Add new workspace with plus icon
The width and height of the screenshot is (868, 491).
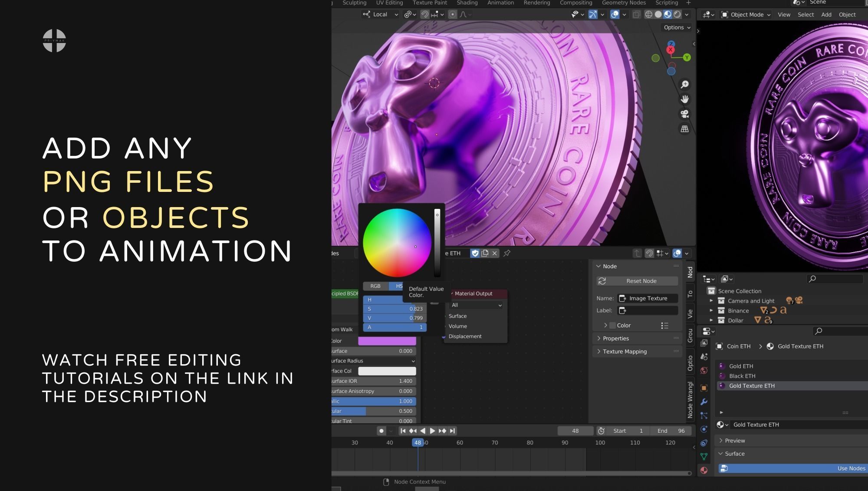[x=688, y=3]
